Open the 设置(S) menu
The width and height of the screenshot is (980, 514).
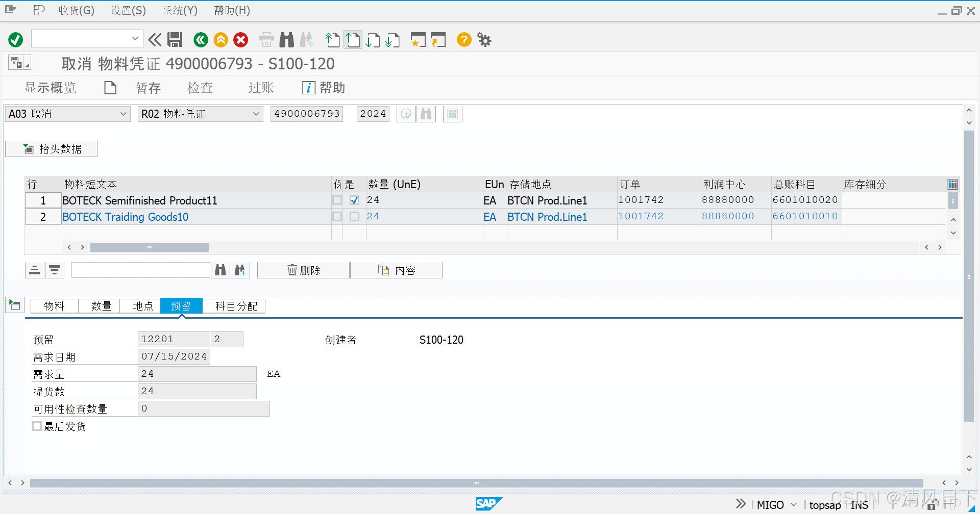tap(129, 11)
